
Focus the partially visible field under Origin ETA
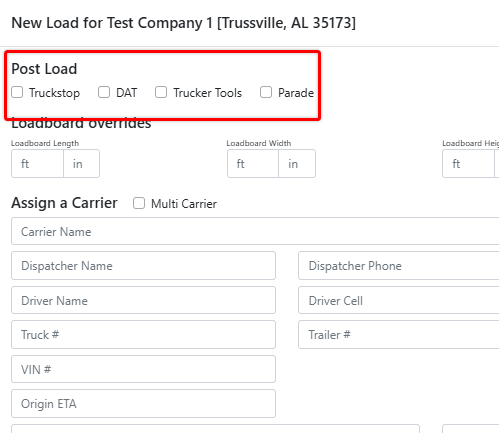(215, 429)
